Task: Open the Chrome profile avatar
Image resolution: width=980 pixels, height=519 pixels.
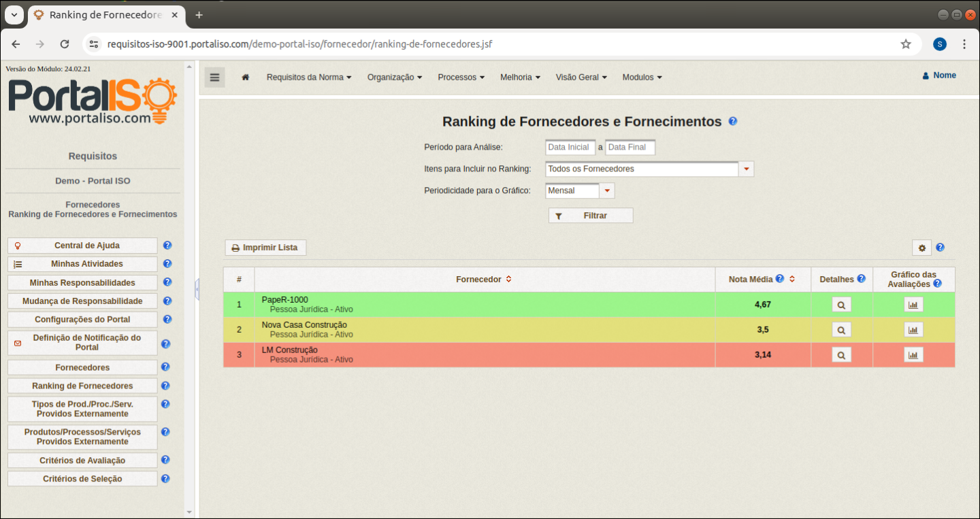Action: point(940,44)
